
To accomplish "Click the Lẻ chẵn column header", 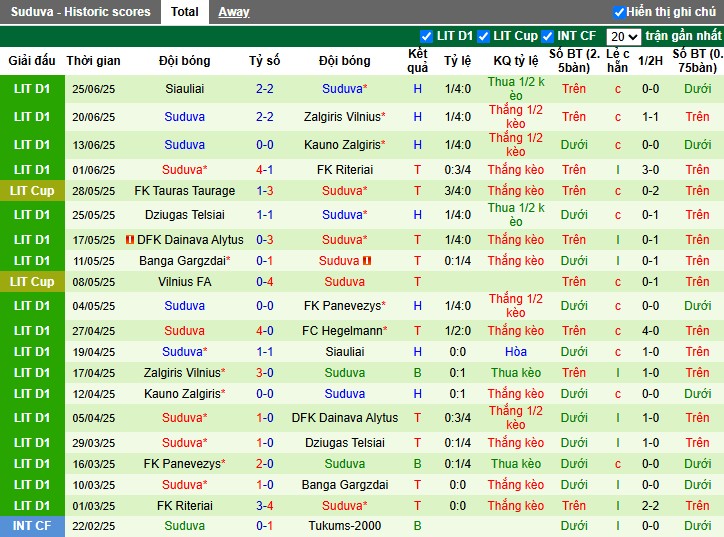I will pyautogui.click(x=617, y=60).
